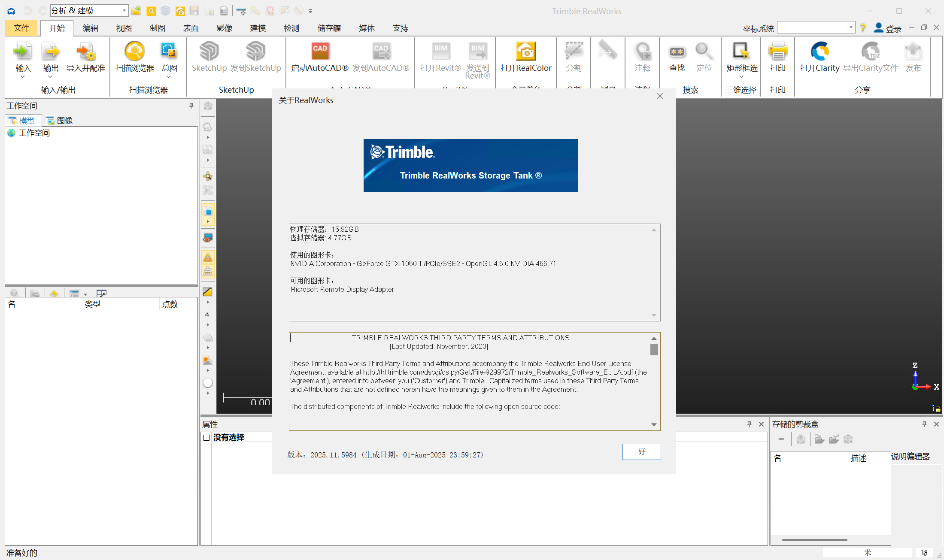The width and height of the screenshot is (944, 560).
Task: Click the 注释 annotation icon
Action: coord(643,52)
